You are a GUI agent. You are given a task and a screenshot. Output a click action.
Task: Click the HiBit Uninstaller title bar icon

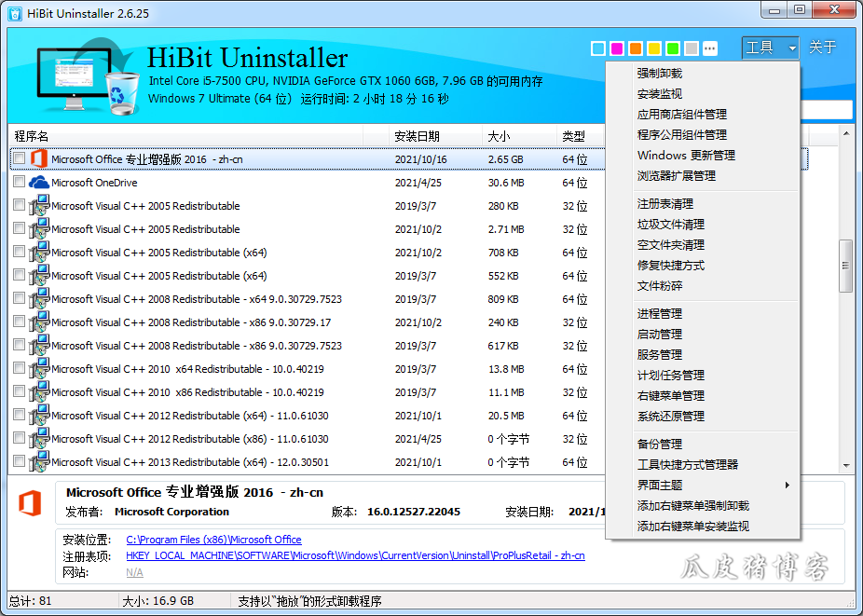(x=15, y=14)
